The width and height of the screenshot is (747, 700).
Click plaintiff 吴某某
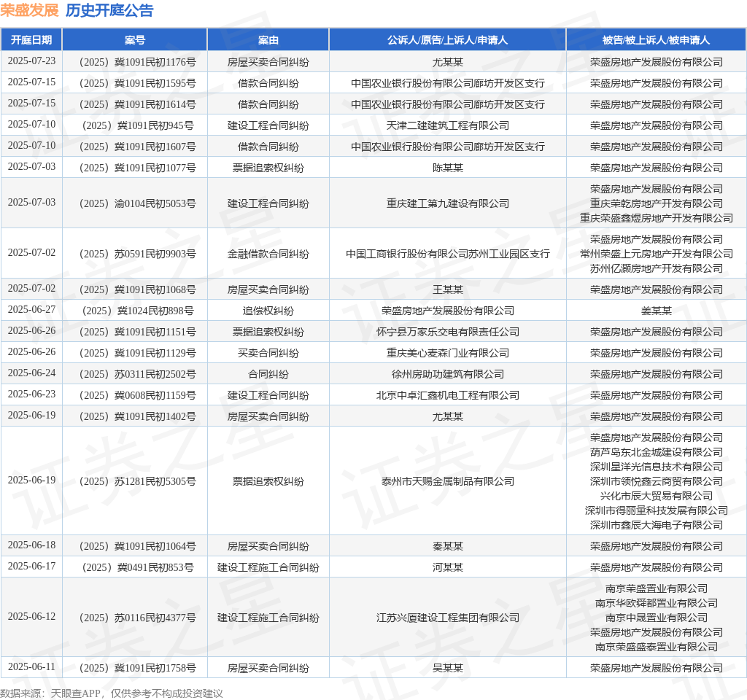pyautogui.click(x=447, y=668)
